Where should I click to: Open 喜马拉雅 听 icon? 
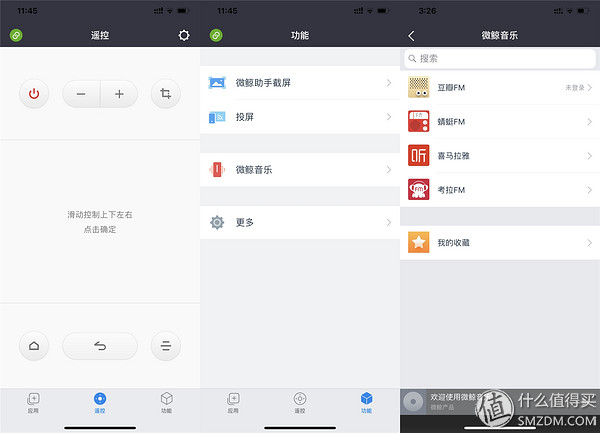tap(419, 155)
